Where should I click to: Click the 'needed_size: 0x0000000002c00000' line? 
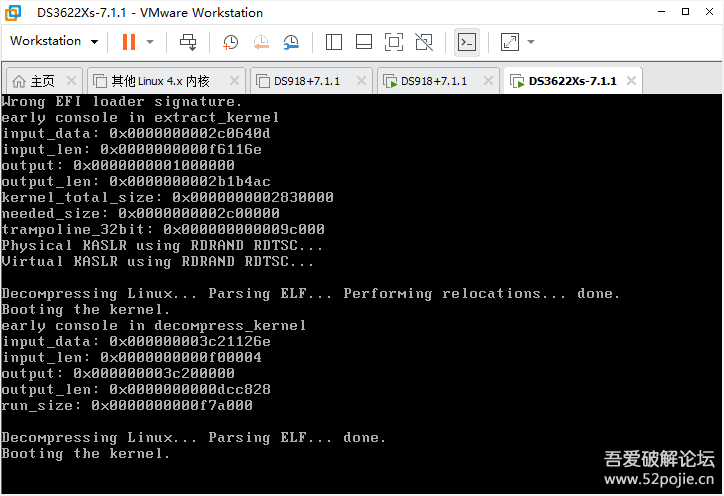pos(140,213)
